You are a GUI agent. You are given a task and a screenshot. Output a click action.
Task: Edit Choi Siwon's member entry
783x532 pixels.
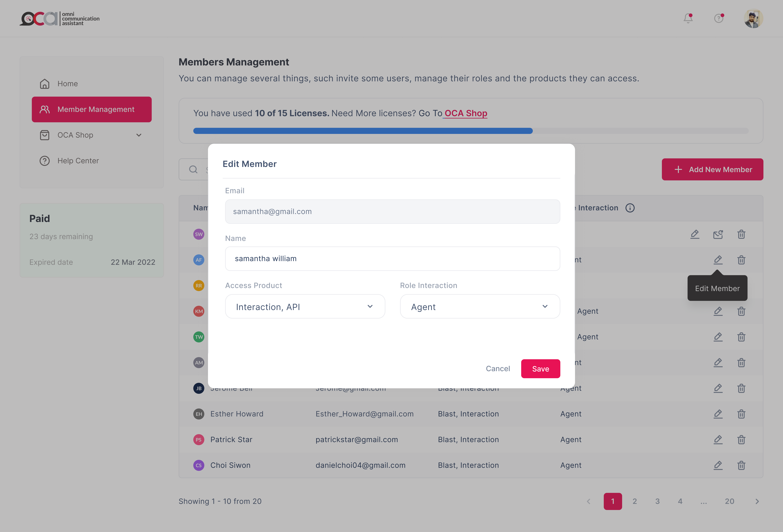pyautogui.click(x=718, y=465)
